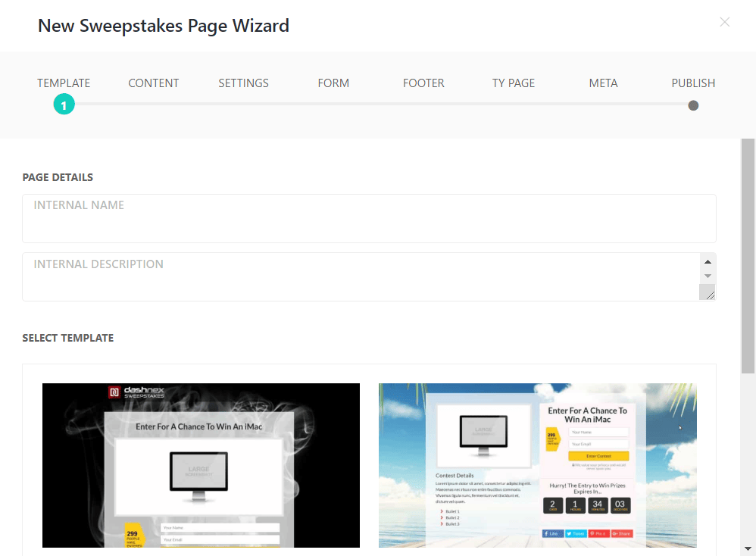Click the step 1 circle marker
Viewport: 756px width, 556px height.
coord(64,105)
